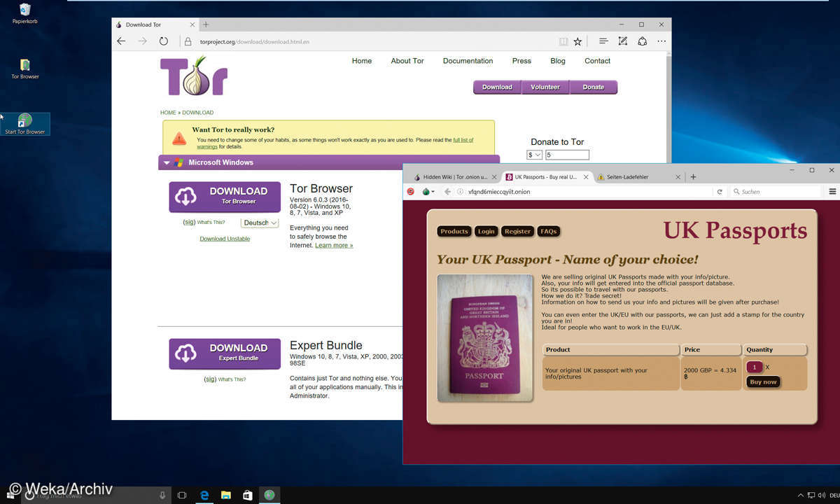The image size is (840, 504).
Task: Reload the torproject.org page in Edge
Action: (163, 41)
